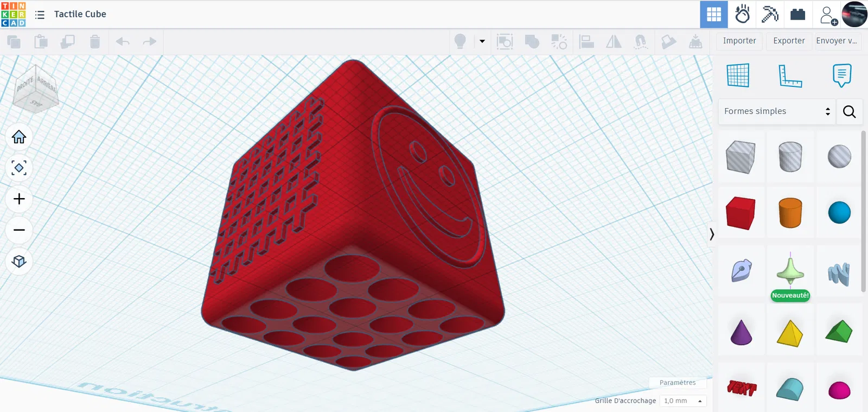
Task: Click the Duplicate and repeat icon
Action: pos(67,41)
